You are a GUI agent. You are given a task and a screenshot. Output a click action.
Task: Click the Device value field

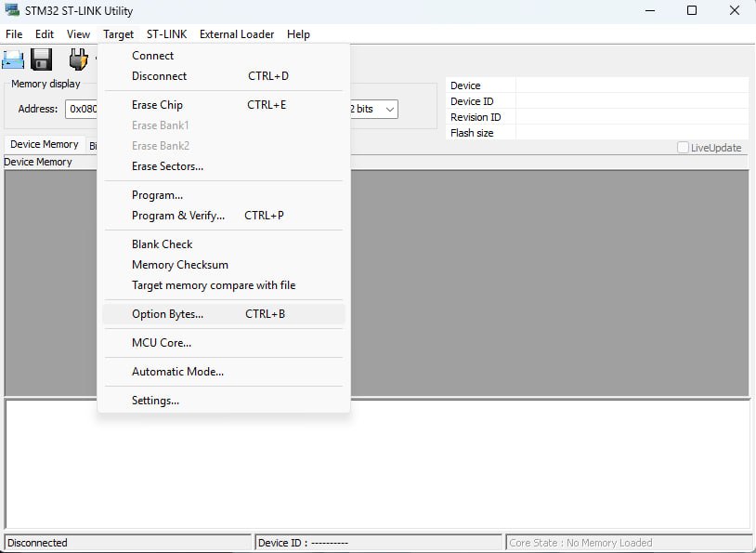pyautogui.click(x=632, y=86)
